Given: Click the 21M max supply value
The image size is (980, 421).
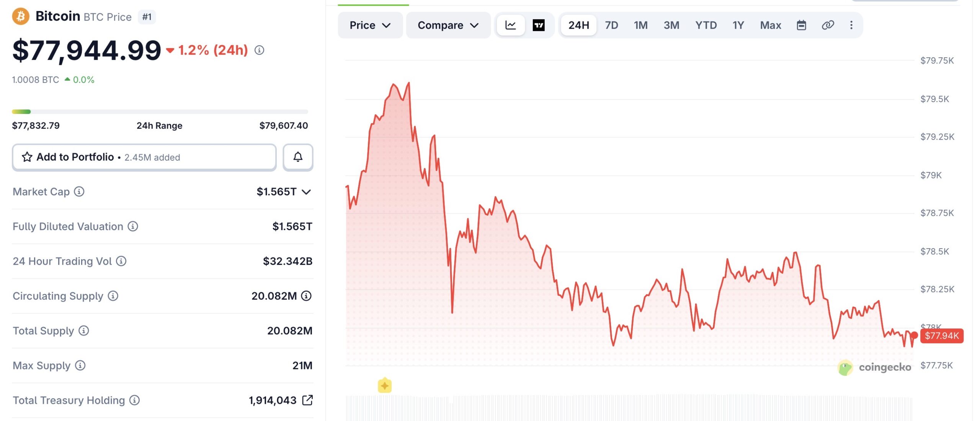Looking at the screenshot, I should tap(302, 366).
